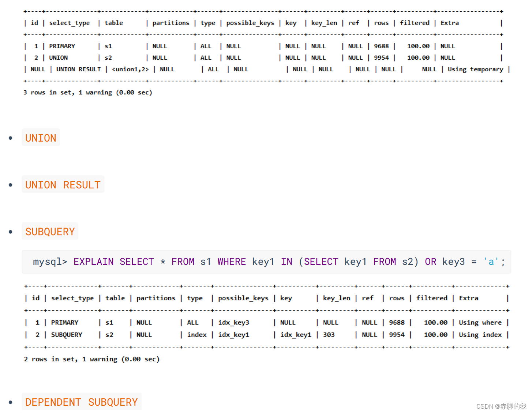Click the UNION RESULT select_type table cell
The width and height of the screenshot is (532, 413).
[x=78, y=69]
